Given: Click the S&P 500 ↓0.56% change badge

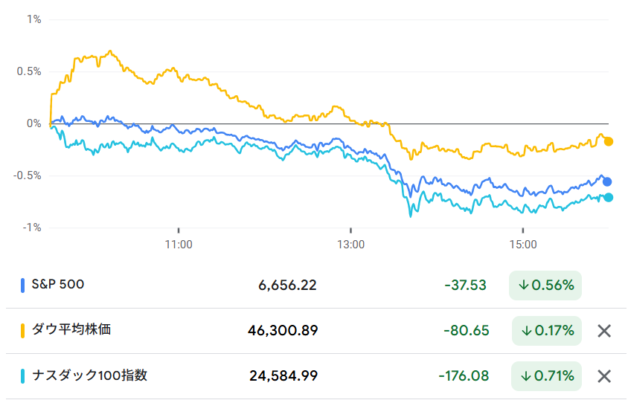Looking at the screenshot, I should coord(545,285).
